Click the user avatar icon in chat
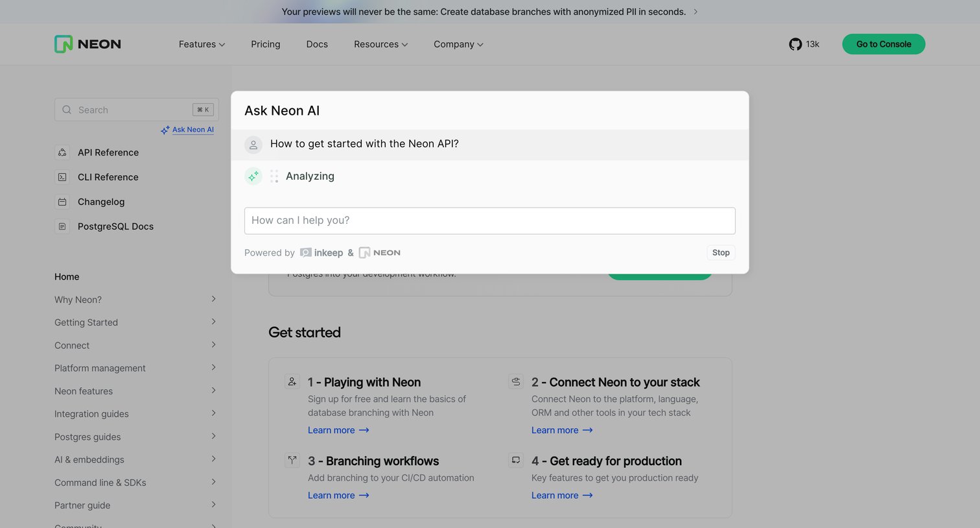This screenshot has width=980, height=528. 253,145
